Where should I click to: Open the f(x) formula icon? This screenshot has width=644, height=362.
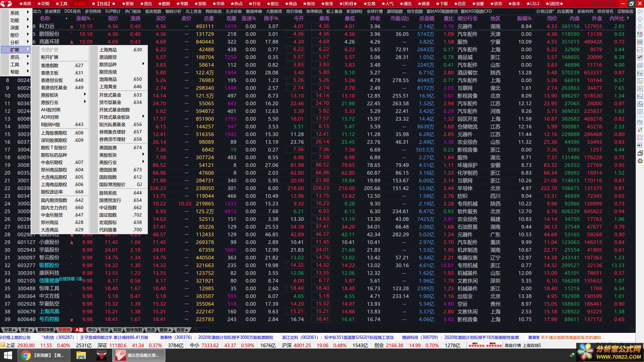coord(640,104)
